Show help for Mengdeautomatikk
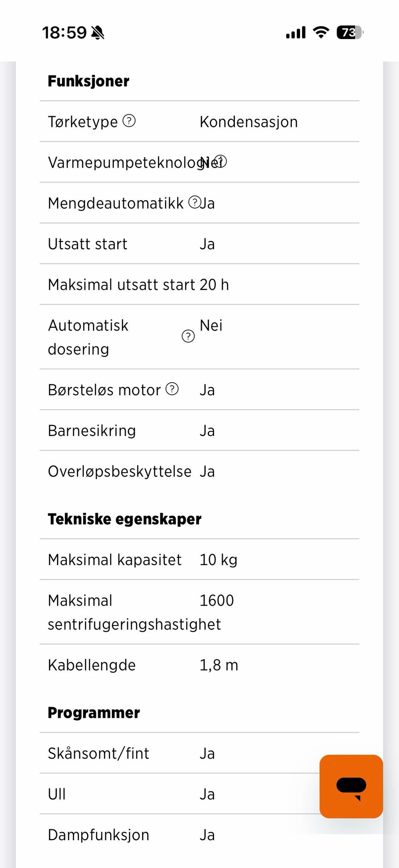 195,202
